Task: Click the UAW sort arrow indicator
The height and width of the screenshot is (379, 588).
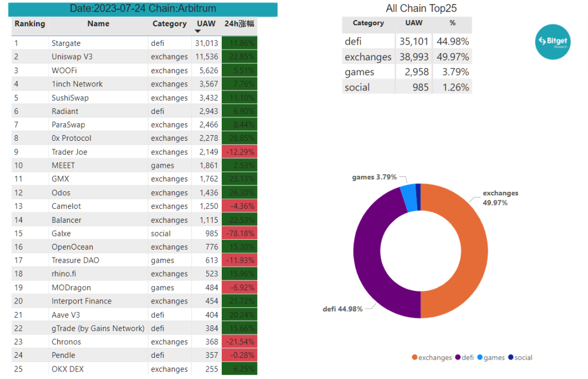Action: [198, 31]
